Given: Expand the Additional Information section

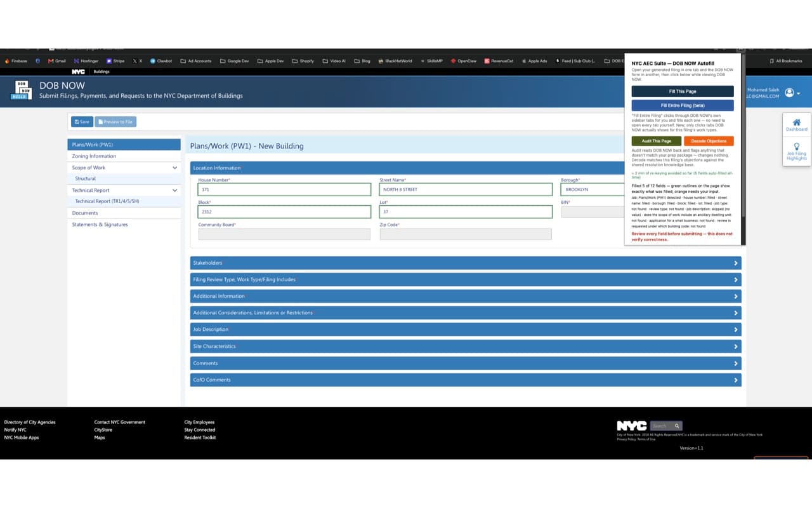Looking at the screenshot, I should [466, 296].
